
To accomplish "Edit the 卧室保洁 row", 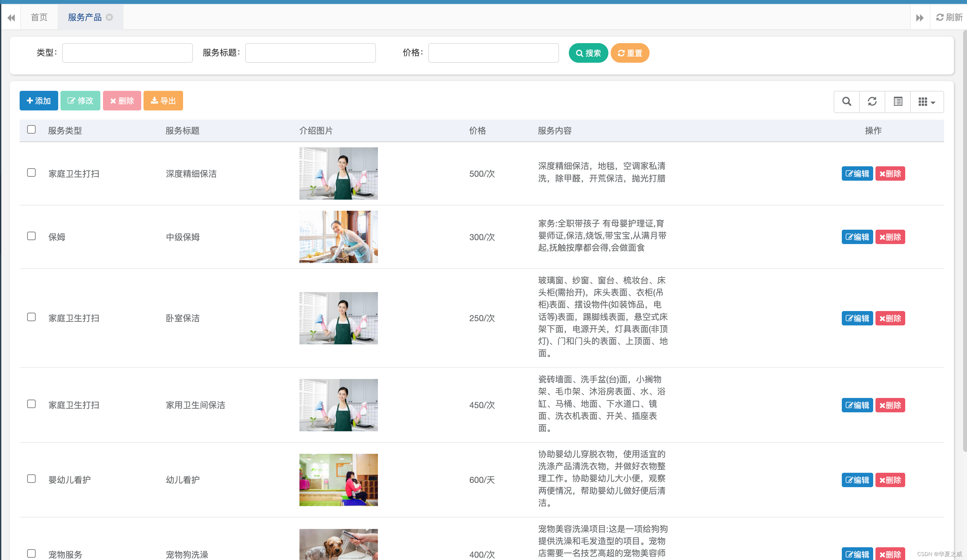I will coord(857,318).
